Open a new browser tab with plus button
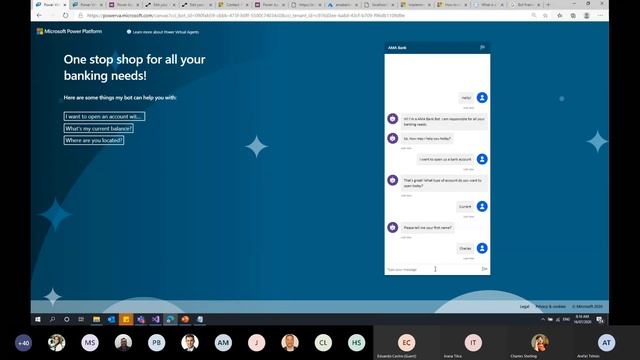Image resolution: width=640 pixels, height=360 pixels. (x=548, y=4)
